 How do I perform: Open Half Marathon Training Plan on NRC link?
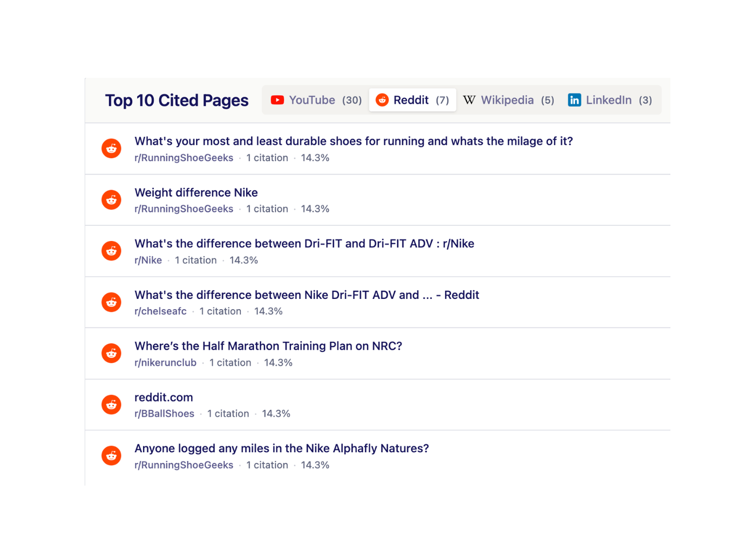(x=268, y=346)
